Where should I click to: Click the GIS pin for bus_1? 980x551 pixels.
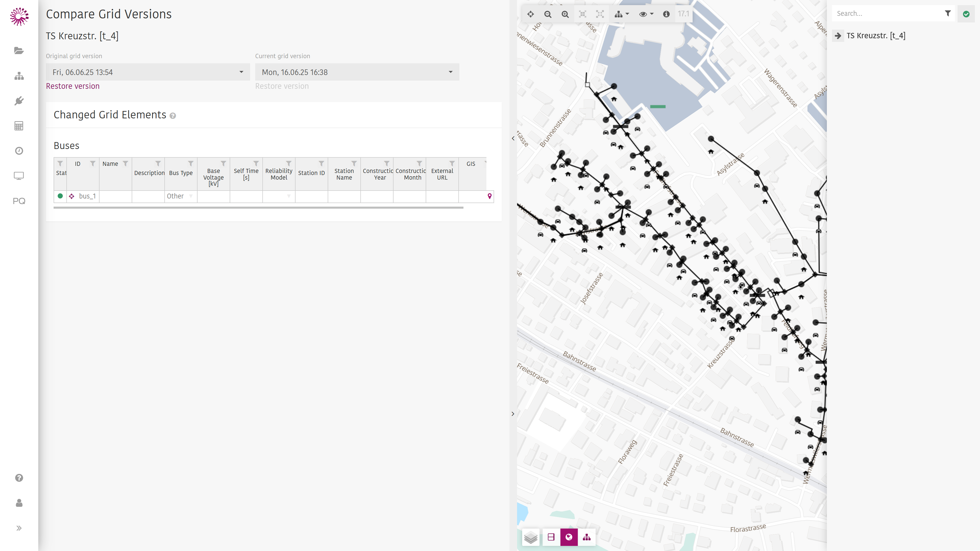click(x=490, y=196)
